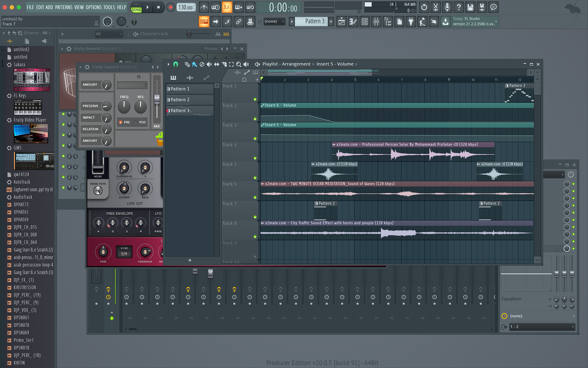The width and height of the screenshot is (588, 368).
Task: Click the Save project icon
Action: pos(470,7)
